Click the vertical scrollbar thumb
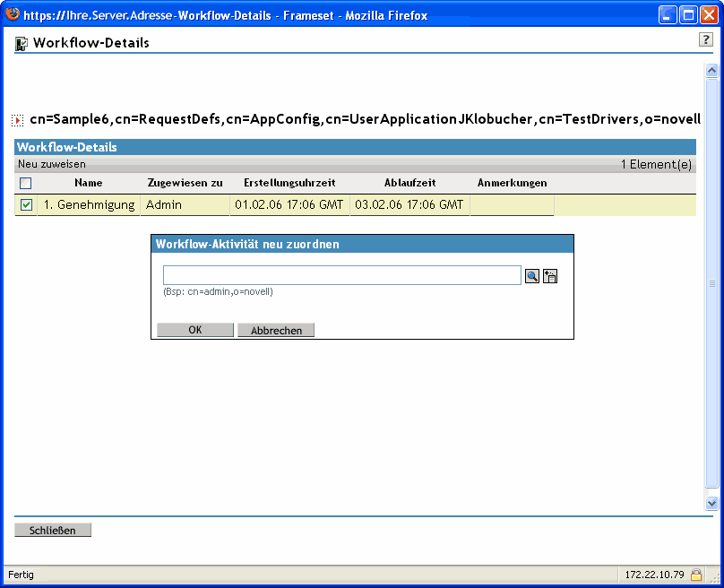 point(711,282)
